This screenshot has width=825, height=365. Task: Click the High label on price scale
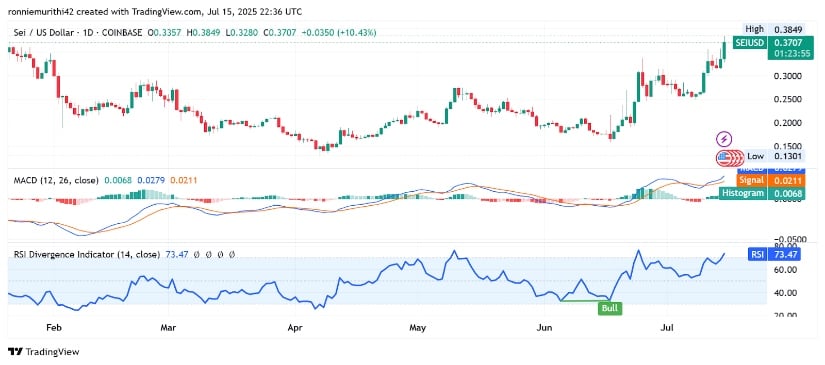pyautogui.click(x=754, y=29)
